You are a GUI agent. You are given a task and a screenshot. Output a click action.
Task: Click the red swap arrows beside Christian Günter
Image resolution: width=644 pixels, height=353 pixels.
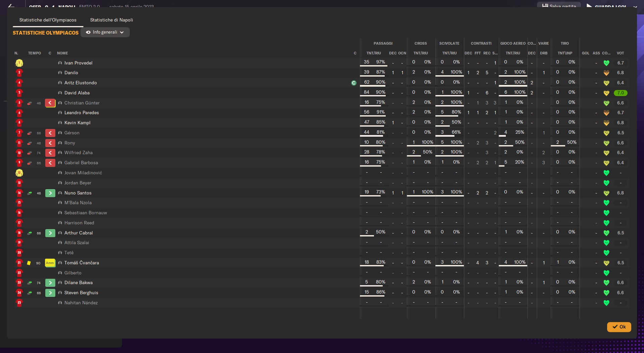[x=30, y=103]
